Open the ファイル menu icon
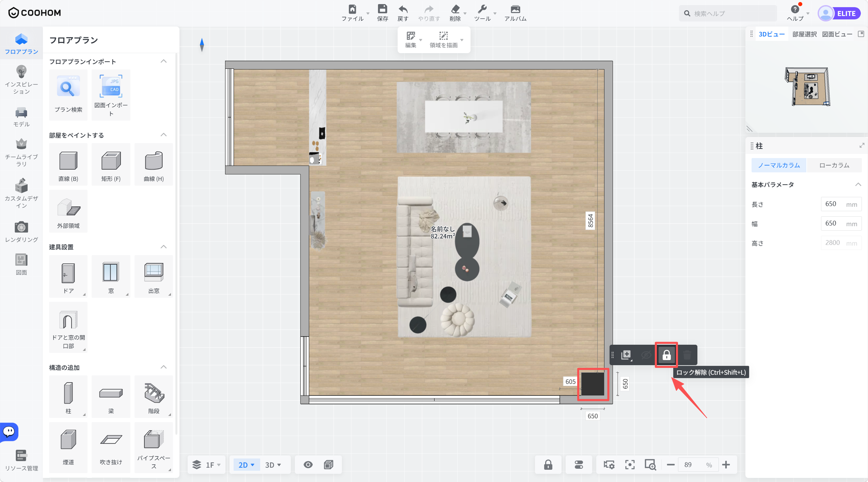Screen dimensions: 868x482 click(352, 9)
